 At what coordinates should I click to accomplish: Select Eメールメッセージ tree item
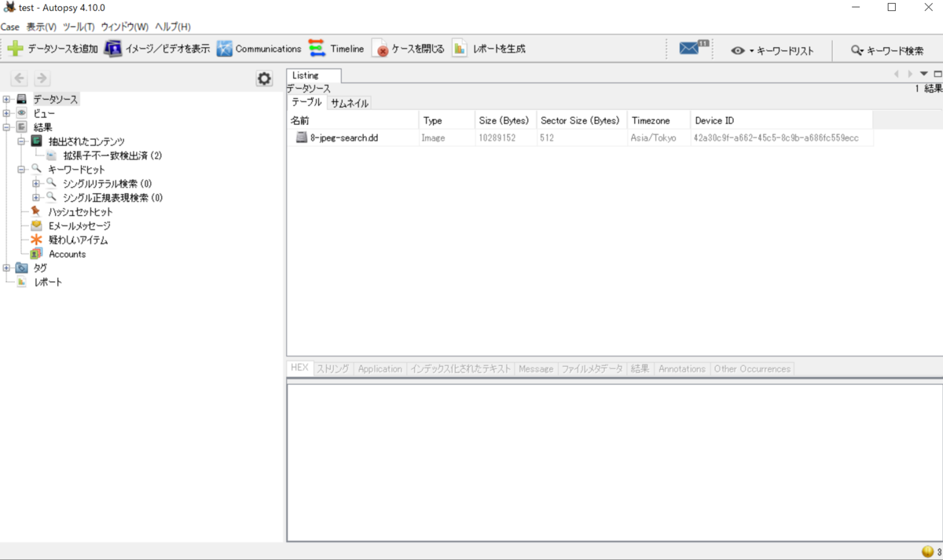(x=79, y=226)
